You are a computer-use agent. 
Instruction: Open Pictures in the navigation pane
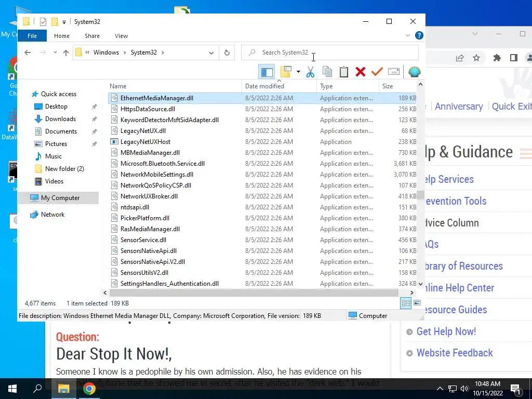click(56, 144)
